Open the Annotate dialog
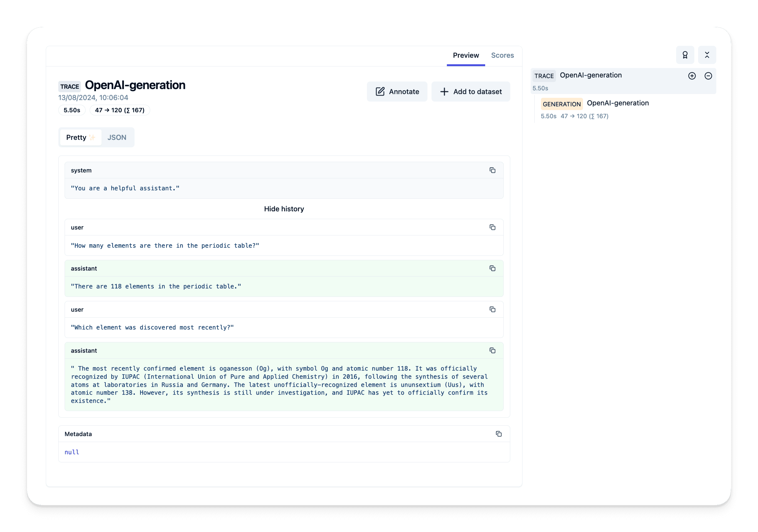This screenshot has width=758, height=532. (x=397, y=92)
